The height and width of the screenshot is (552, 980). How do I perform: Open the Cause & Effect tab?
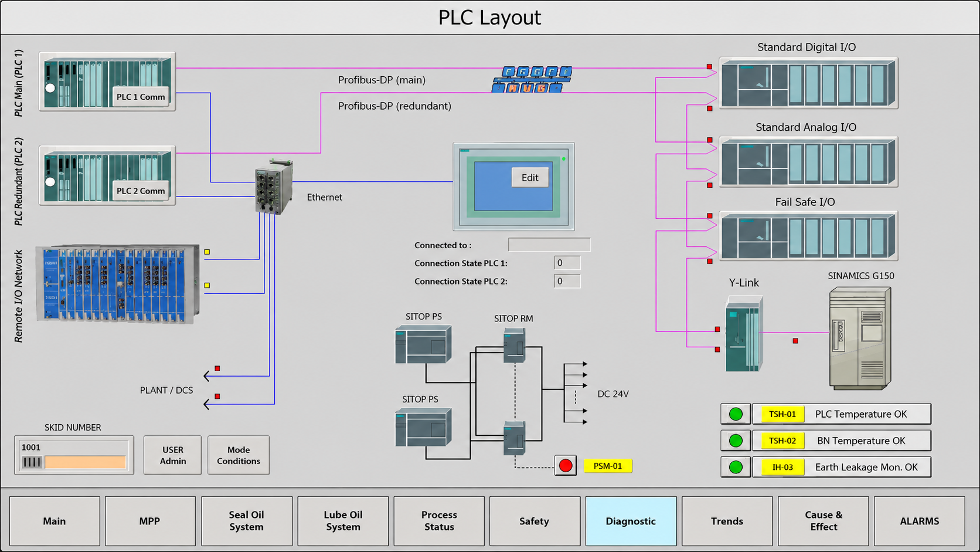click(824, 521)
